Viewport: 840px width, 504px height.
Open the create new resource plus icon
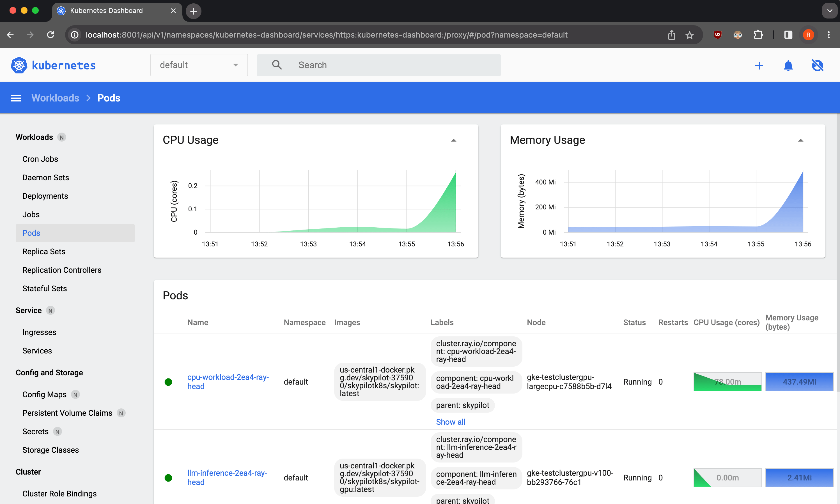tap(759, 65)
